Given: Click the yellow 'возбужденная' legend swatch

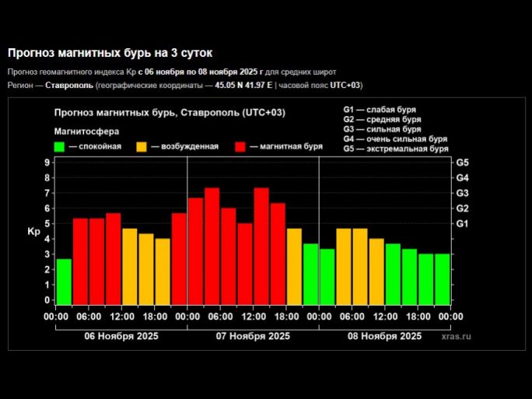Looking at the screenshot, I should pos(141,146).
